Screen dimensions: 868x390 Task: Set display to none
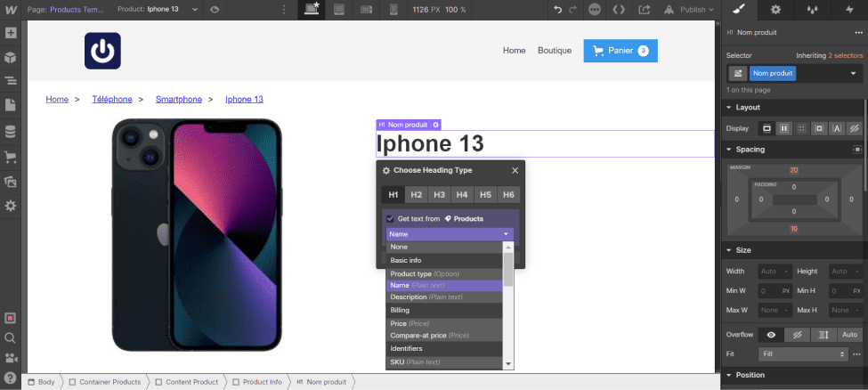click(855, 128)
